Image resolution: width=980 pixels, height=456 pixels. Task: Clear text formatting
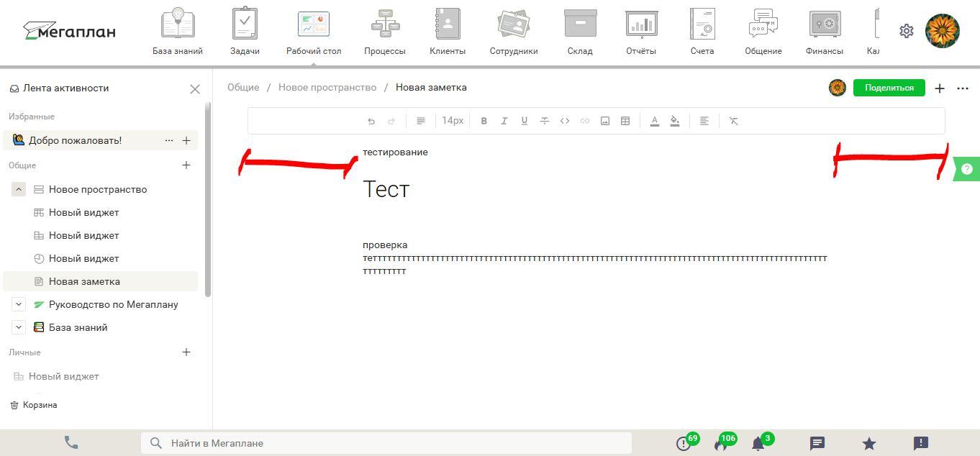click(x=734, y=121)
